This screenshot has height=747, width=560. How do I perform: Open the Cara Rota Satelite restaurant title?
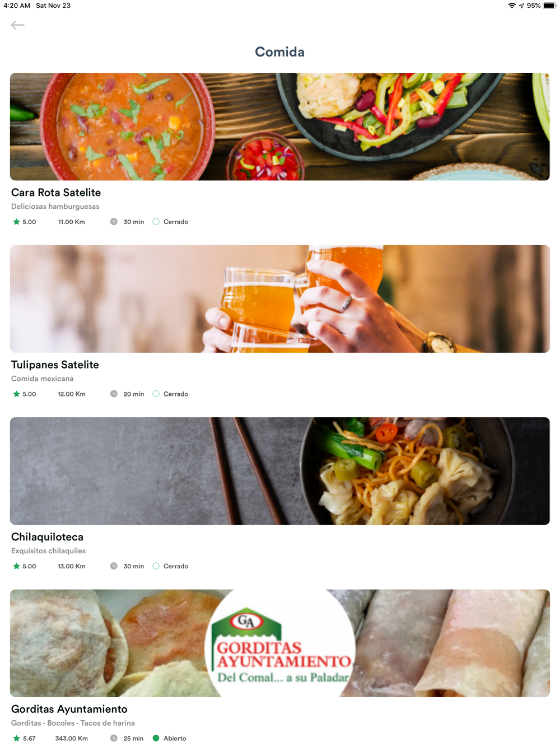tap(56, 193)
